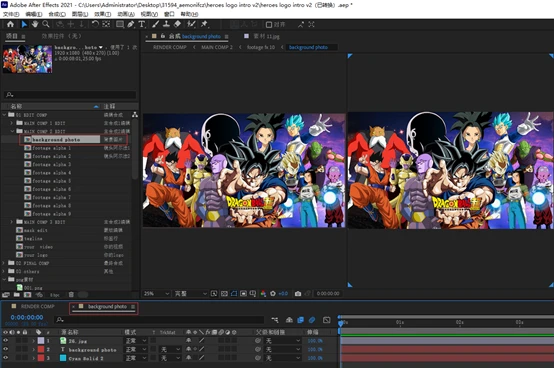Select the Rotation tool

[x=95, y=24]
